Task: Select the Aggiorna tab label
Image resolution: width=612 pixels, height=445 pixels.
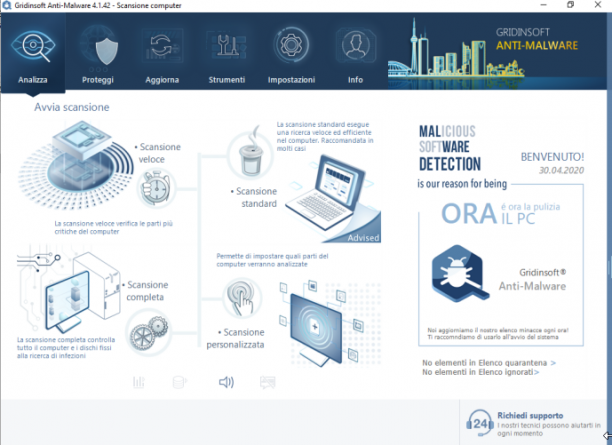Action: (x=162, y=80)
